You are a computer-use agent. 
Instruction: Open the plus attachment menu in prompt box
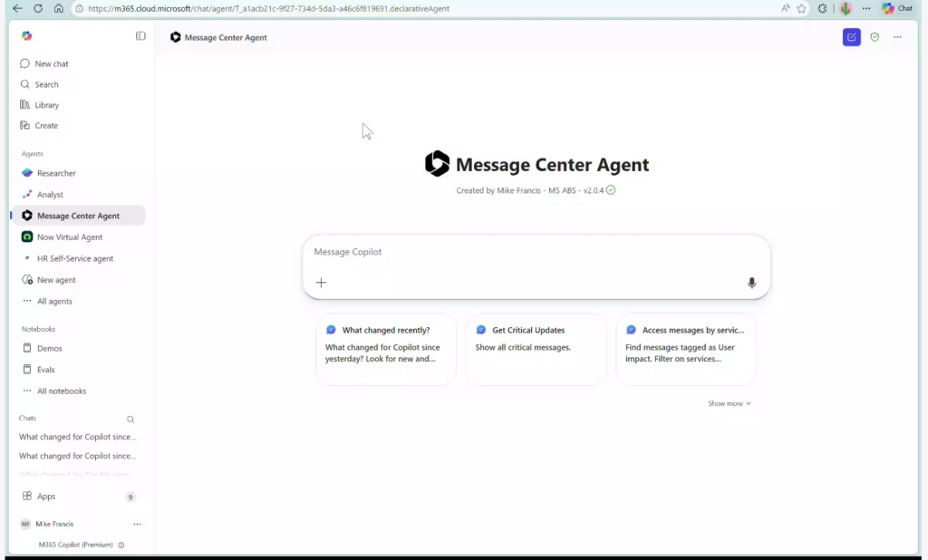click(321, 283)
